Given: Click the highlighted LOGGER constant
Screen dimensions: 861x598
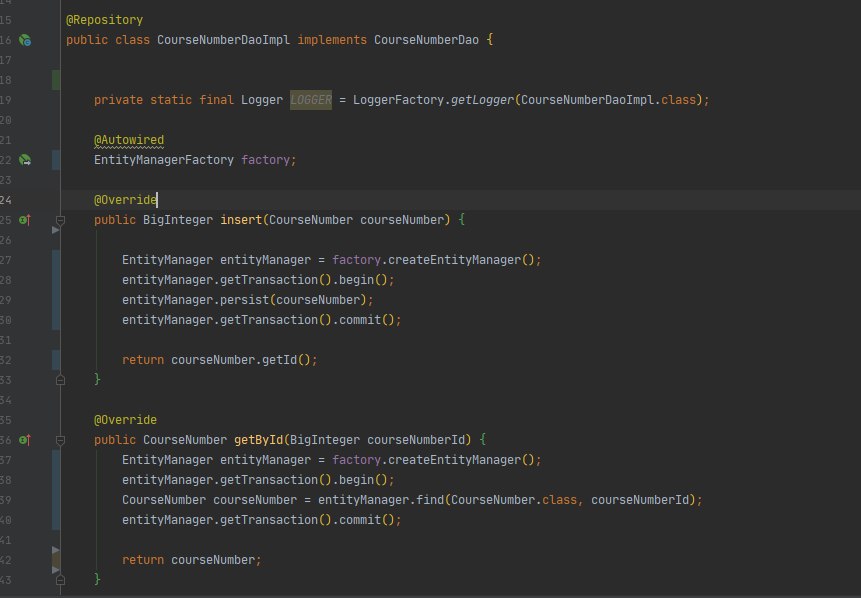Looking at the screenshot, I should coord(311,100).
